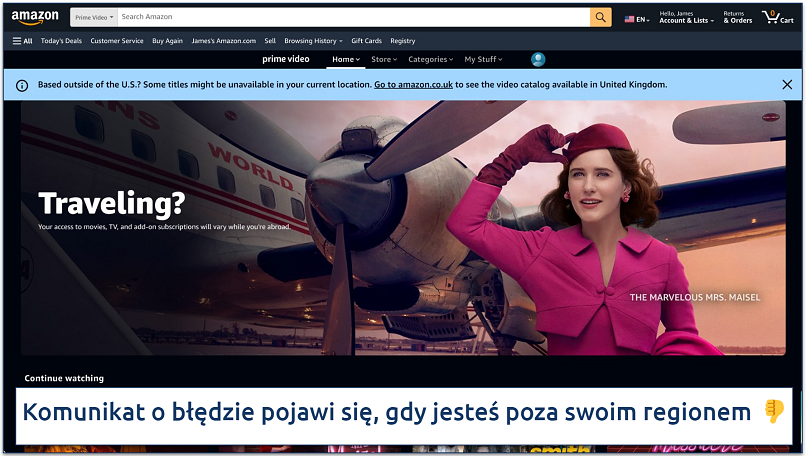
Task: Open the Store dropdown menu
Action: pyautogui.click(x=383, y=59)
